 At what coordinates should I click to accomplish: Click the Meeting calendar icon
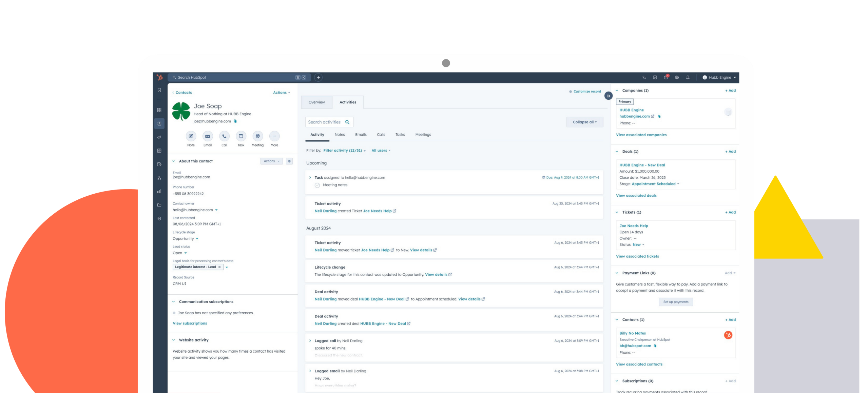point(257,136)
